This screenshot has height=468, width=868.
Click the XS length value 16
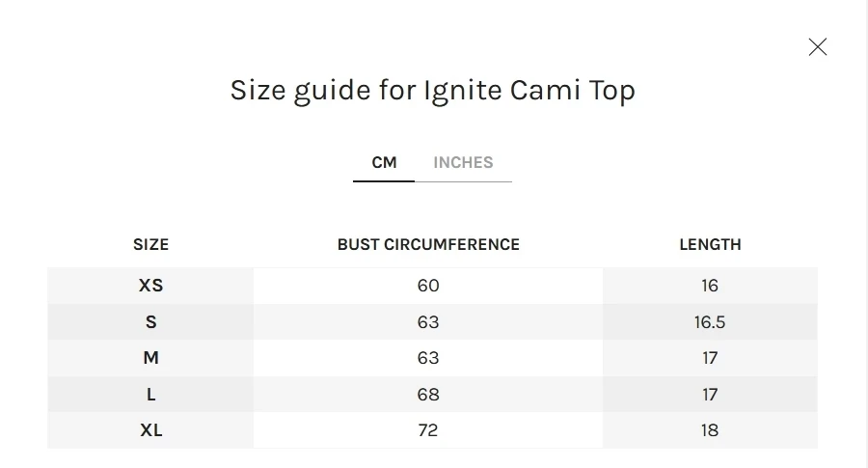point(710,286)
